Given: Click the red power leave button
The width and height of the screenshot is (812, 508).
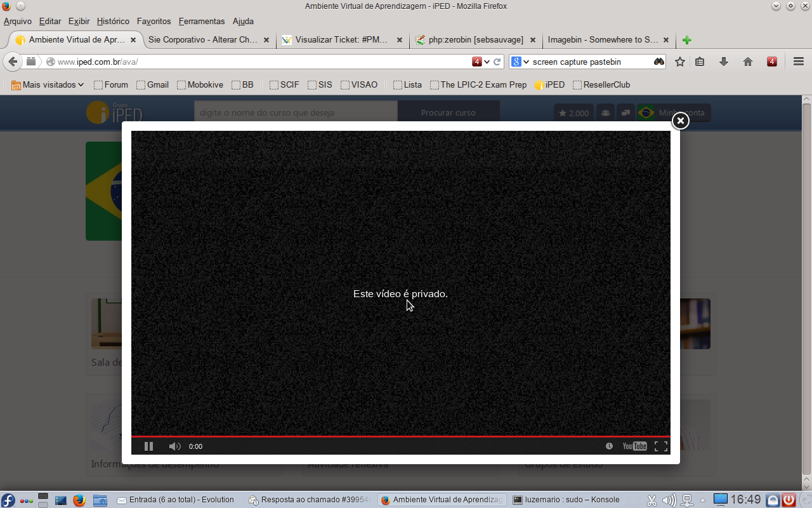Looking at the screenshot, I should click(x=789, y=500).
